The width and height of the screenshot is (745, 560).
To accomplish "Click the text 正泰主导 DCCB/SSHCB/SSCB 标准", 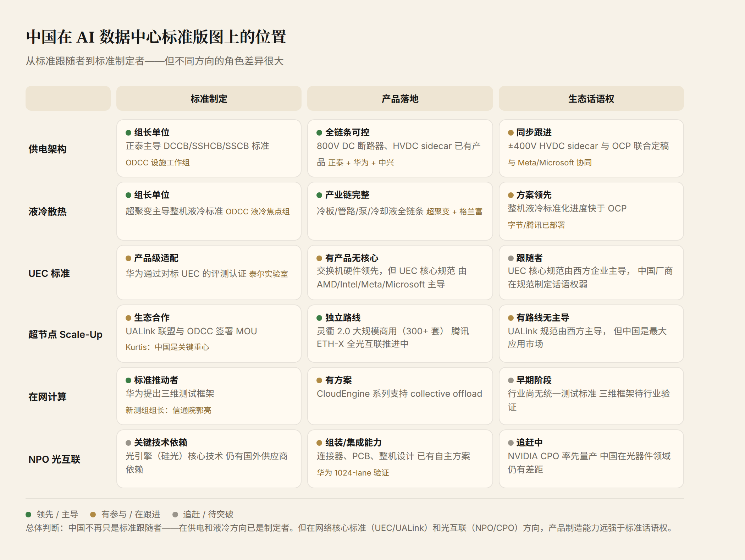I will [197, 146].
